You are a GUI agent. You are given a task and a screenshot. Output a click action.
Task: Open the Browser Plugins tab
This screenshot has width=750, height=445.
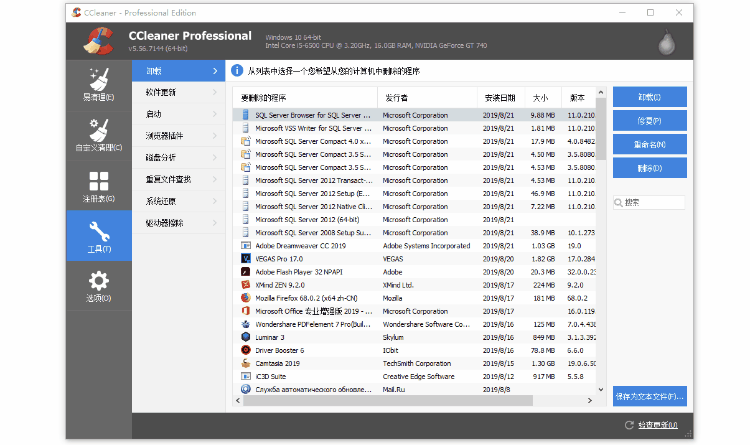(178, 136)
